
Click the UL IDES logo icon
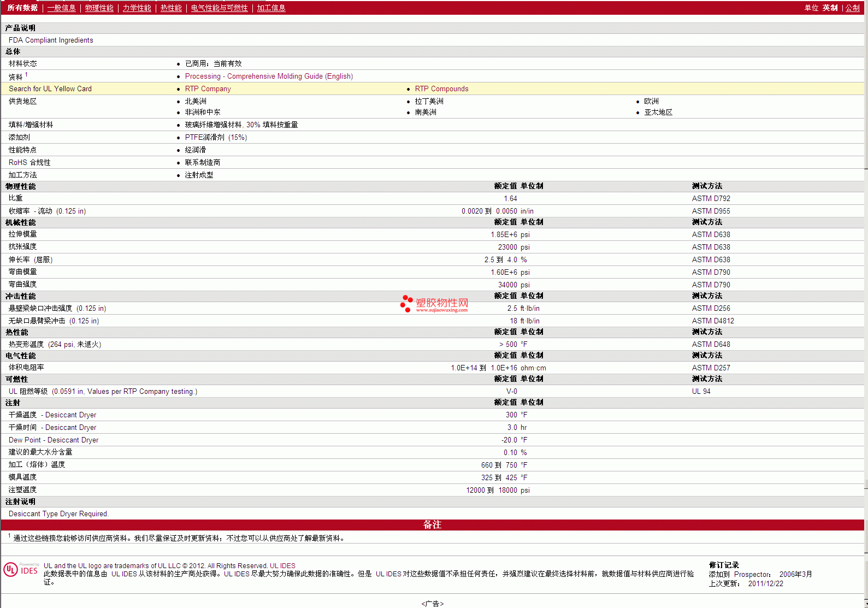point(21,569)
